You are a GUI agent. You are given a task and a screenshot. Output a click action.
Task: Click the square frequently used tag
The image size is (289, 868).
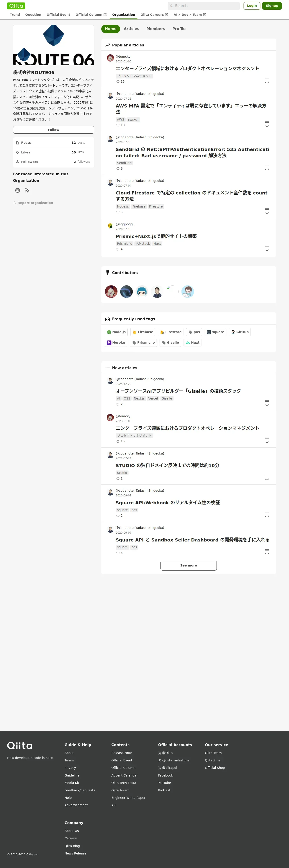(x=215, y=332)
